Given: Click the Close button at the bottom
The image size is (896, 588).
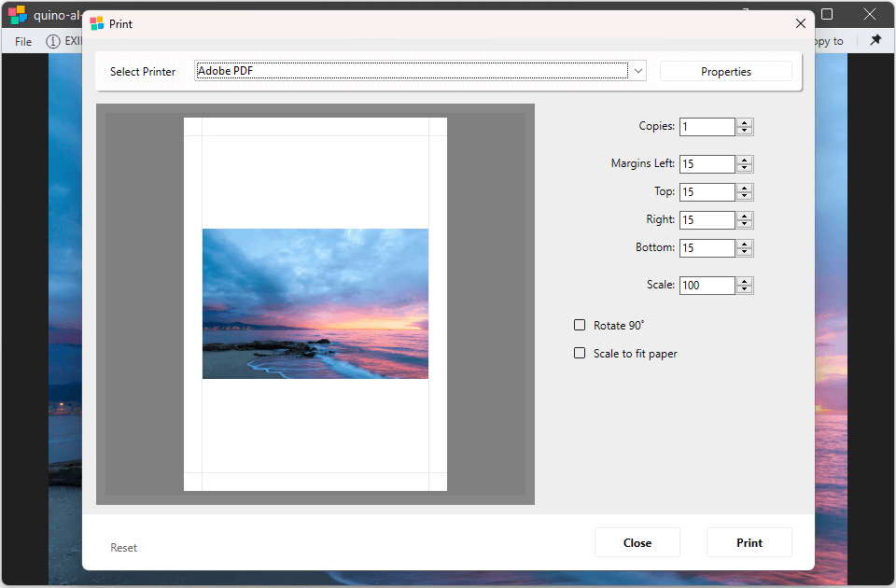Looking at the screenshot, I should point(637,542).
